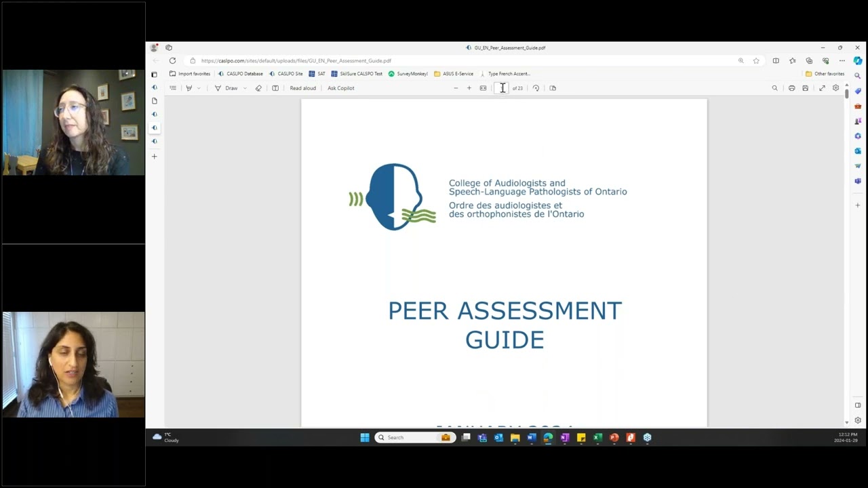The image size is (868, 488).
Task: Save the PDF document
Action: pos(806,88)
